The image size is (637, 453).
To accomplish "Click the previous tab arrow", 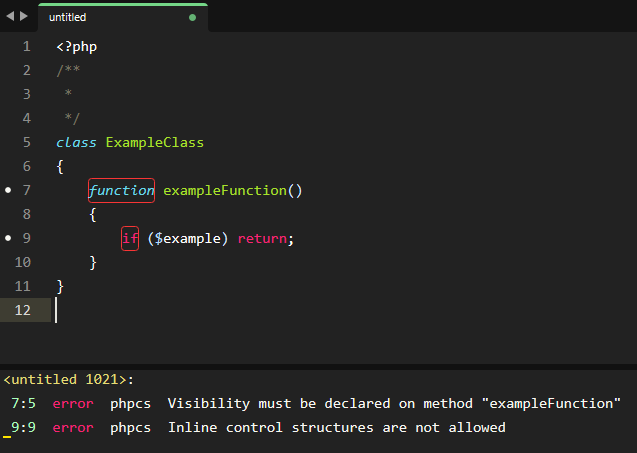I will 10,16.
